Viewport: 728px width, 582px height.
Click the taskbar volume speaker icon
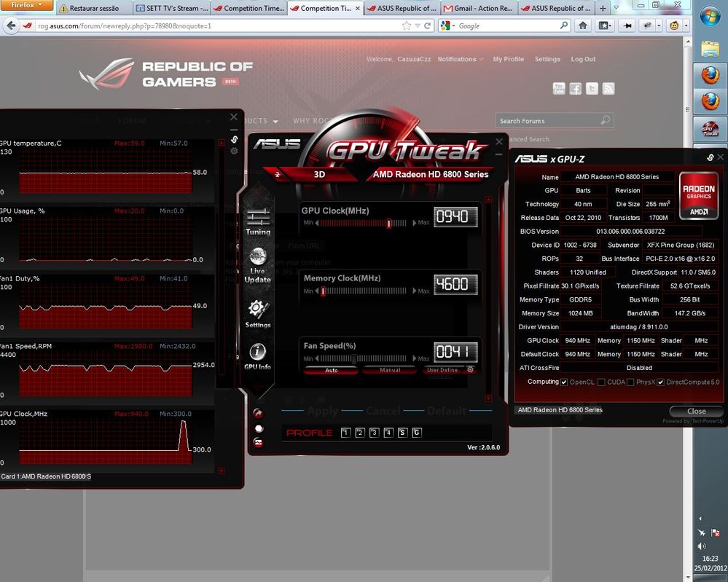click(x=702, y=546)
